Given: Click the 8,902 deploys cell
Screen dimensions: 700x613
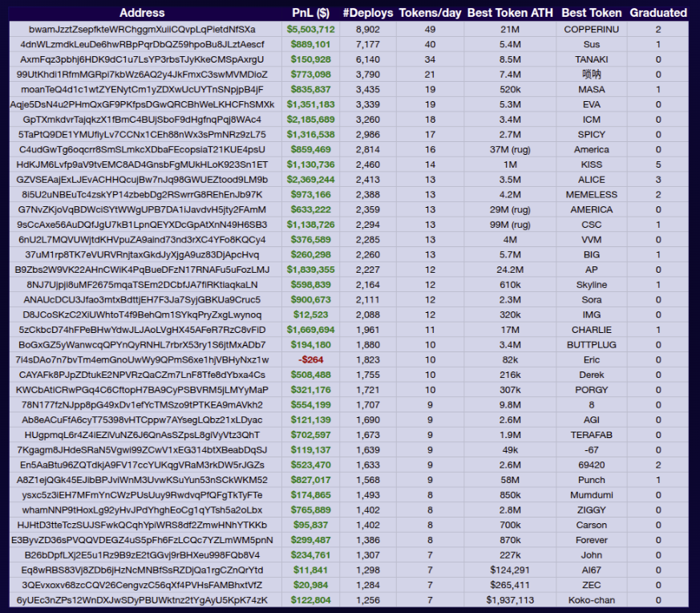Looking at the screenshot, I should click(x=368, y=30).
